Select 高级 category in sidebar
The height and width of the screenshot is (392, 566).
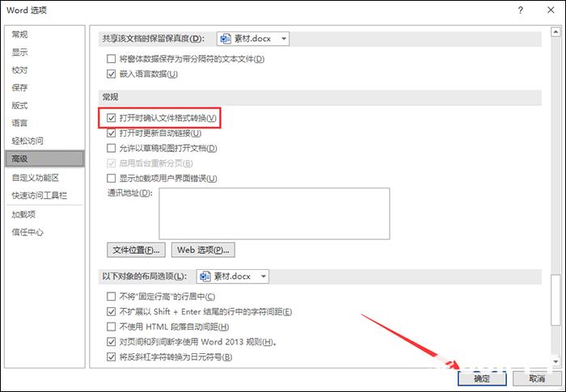[44, 158]
